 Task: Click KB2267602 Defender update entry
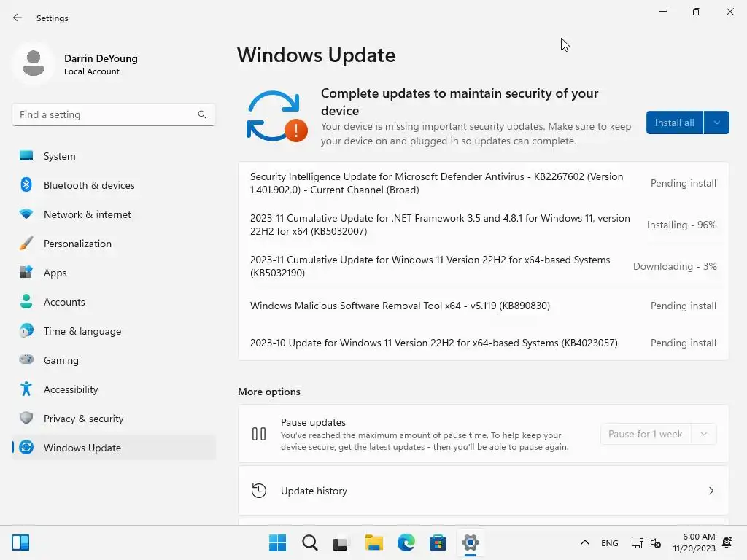(x=483, y=183)
